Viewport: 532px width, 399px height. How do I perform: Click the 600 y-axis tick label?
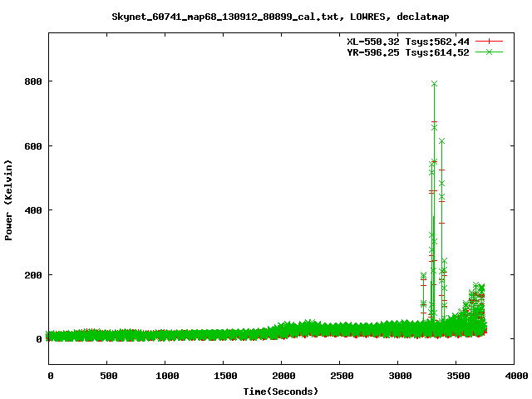(33, 146)
